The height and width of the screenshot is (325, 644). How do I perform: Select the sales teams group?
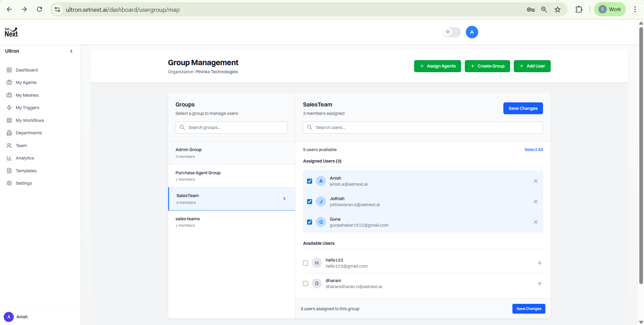coord(232,222)
